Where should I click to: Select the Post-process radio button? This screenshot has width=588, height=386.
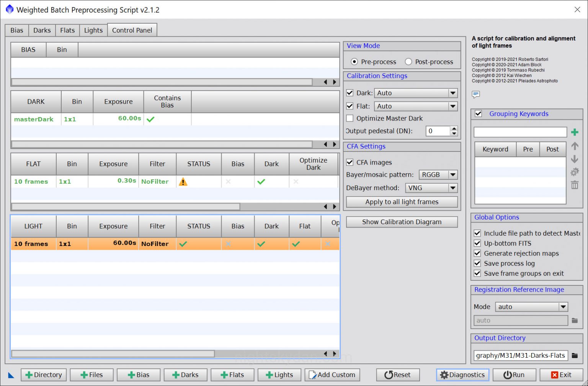[x=408, y=62]
